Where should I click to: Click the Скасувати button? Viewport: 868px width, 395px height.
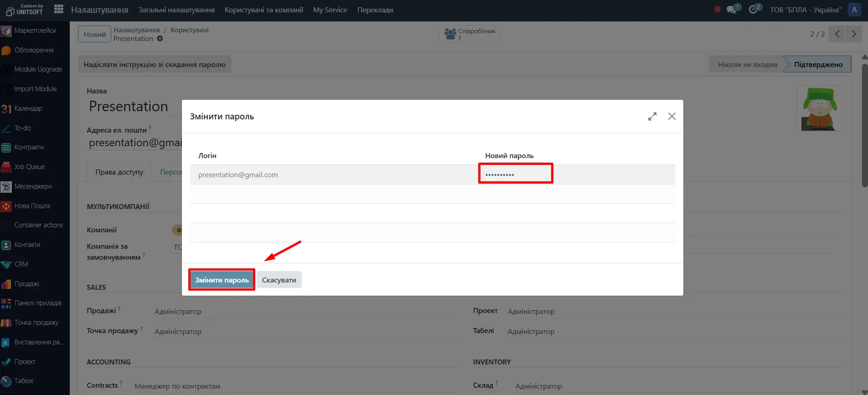coord(279,280)
